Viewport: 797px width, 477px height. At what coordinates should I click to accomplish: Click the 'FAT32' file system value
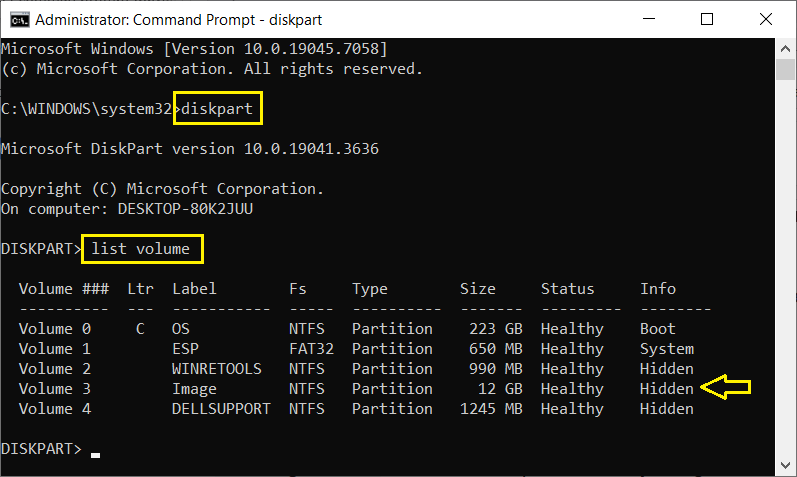pyautogui.click(x=311, y=349)
